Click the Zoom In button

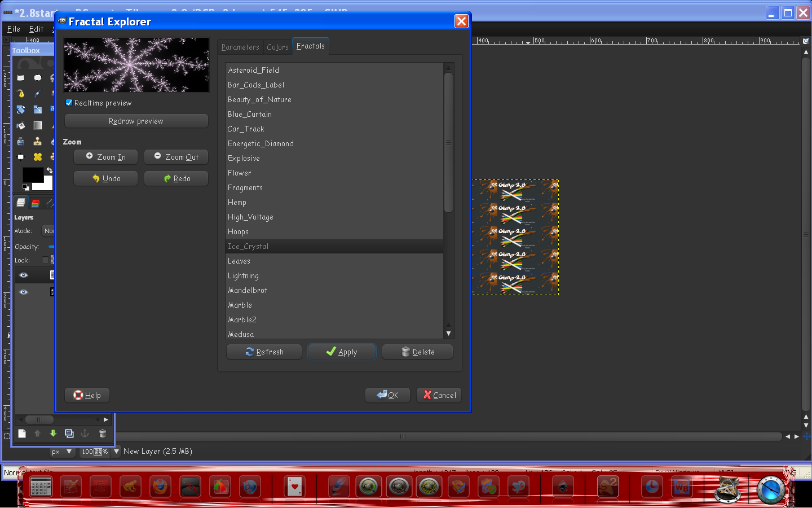[x=106, y=157]
